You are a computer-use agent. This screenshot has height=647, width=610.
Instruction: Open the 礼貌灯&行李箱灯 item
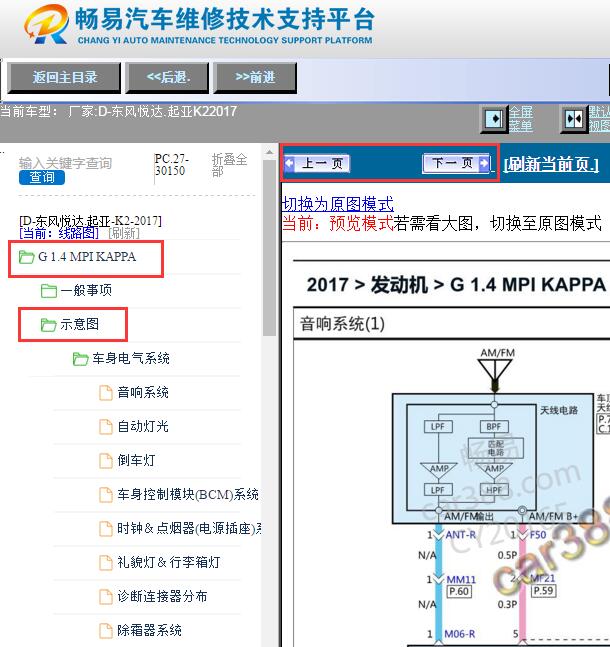169,562
